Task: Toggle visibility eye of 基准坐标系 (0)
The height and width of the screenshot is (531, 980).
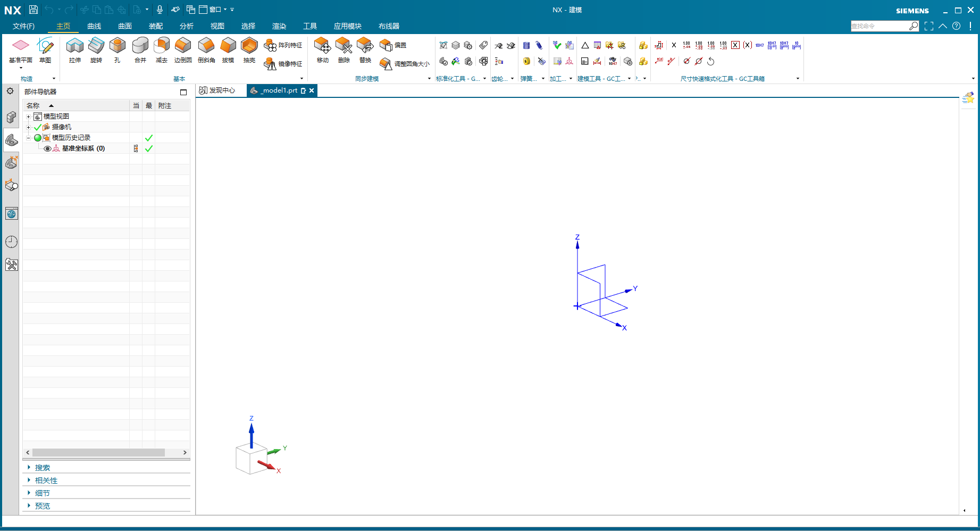Action: [x=47, y=148]
